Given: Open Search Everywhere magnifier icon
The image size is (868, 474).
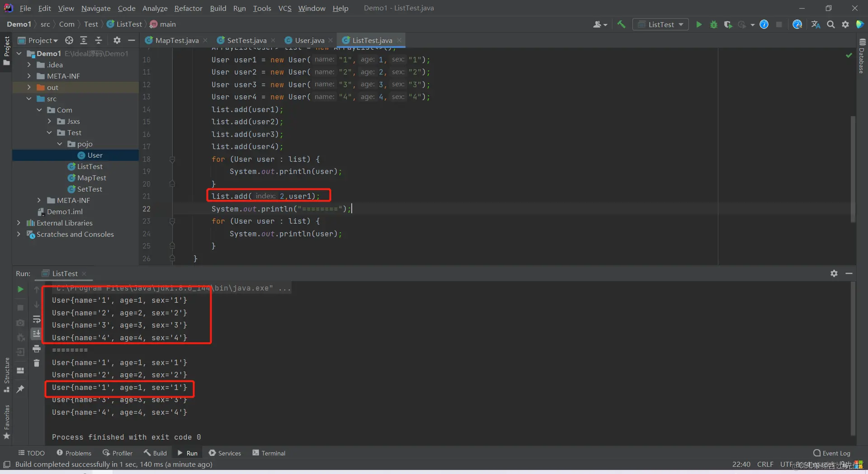Looking at the screenshot, I should 831,24.
